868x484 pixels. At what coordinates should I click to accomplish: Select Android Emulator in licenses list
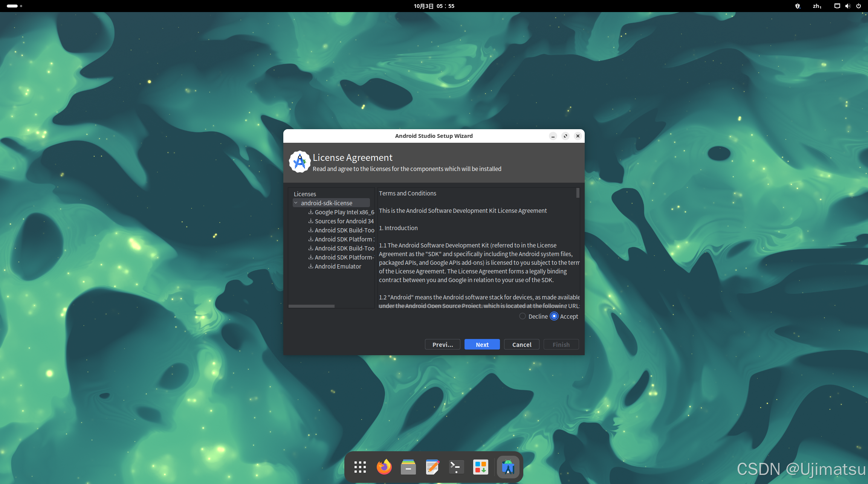(338, 266)
